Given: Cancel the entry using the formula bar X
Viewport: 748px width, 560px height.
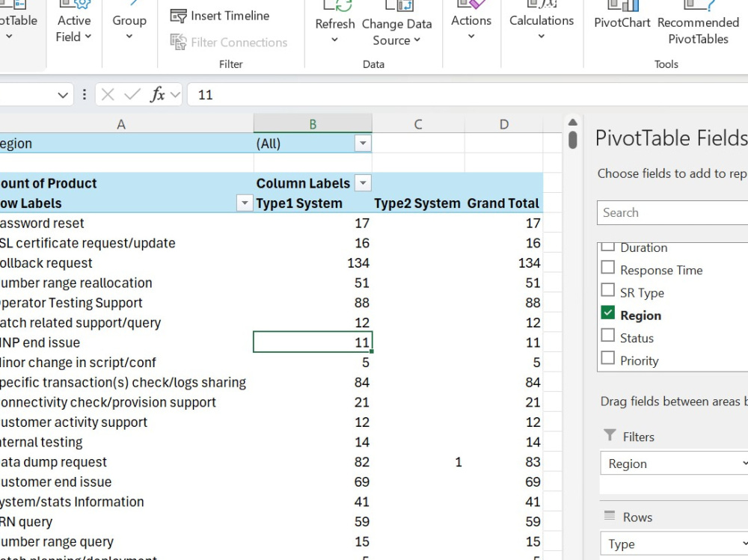Looking at the screenshot, I should tap(108, 94).
